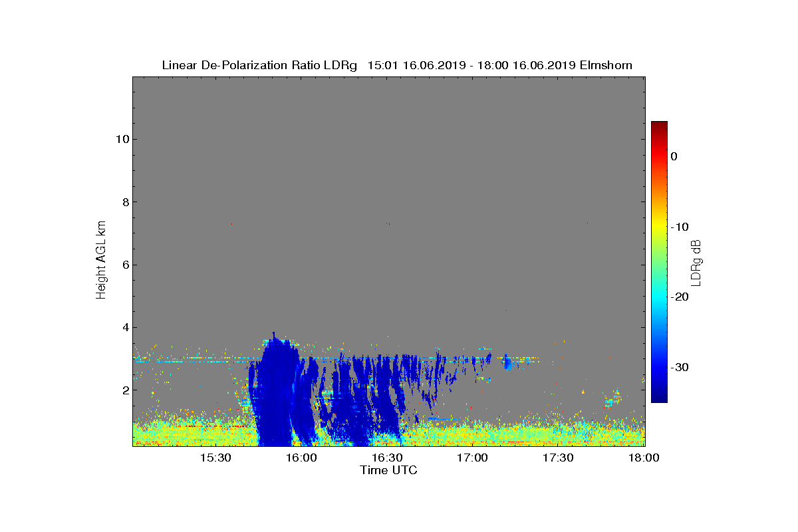Viewport: 798px width, 532px height.
Task: Click the small blue cloud patch near 17:10
Action: (508, 362)
